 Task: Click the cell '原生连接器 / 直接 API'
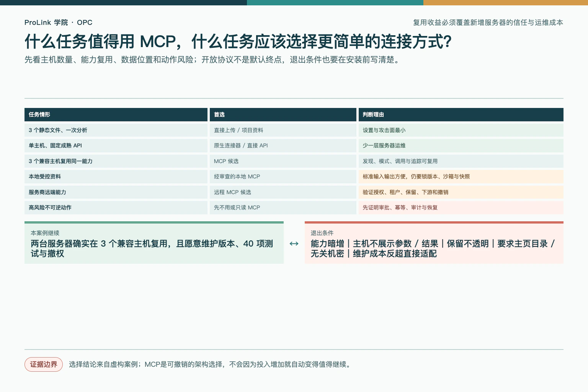[x=283, y=145]
